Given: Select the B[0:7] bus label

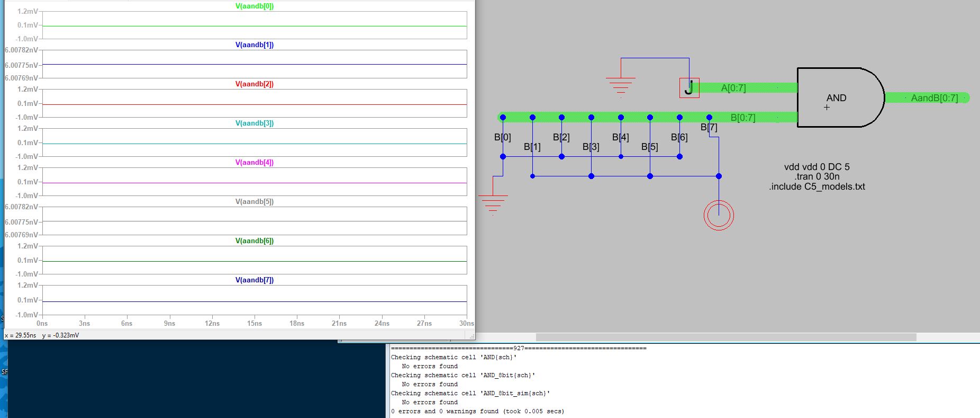Looking at the screenshot, I should point(742,118).
